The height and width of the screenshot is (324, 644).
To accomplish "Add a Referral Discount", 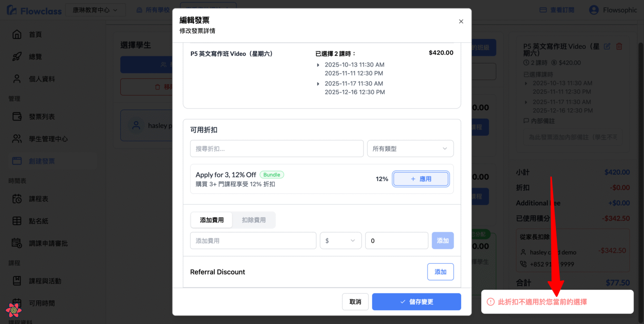I will (440, 272).
